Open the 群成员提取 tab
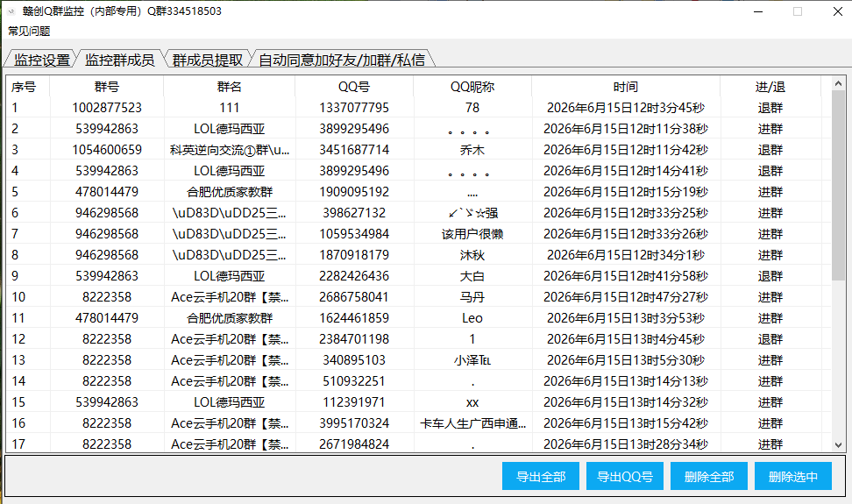Viewport: 852px width, 504px height. coord(208,60)
